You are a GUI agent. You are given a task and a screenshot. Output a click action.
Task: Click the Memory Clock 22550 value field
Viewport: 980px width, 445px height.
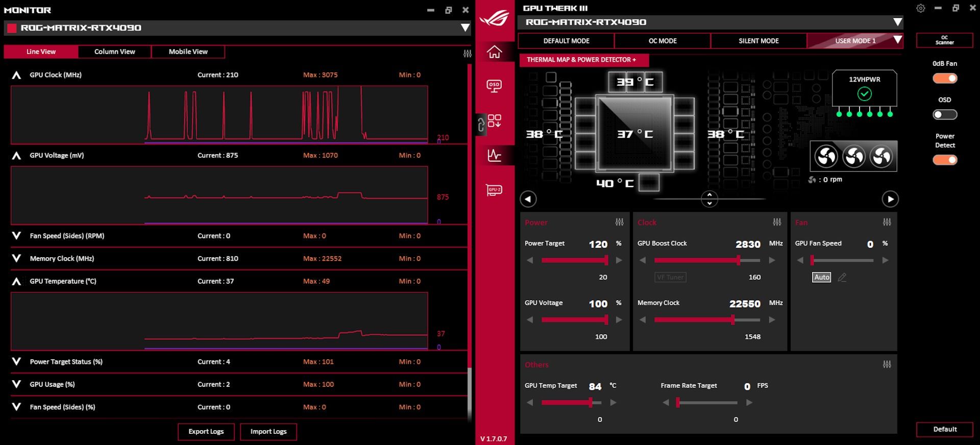(x=745, y=304)
